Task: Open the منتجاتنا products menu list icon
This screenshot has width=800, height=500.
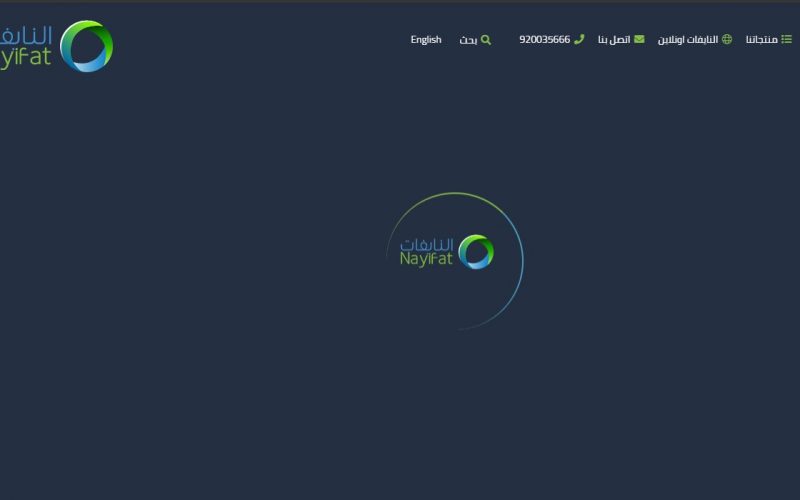Action: click(x=786, y=39)
